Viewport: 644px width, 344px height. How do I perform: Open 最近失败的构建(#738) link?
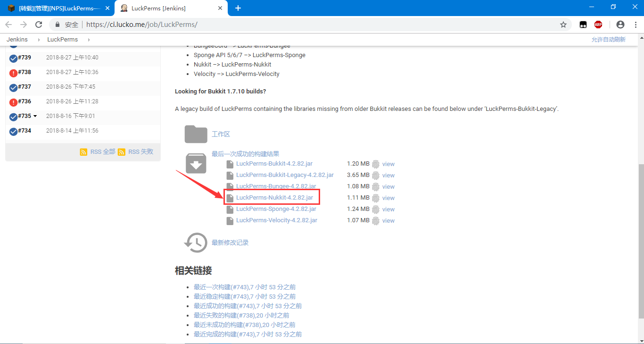pyautogui.click(x=241, y=315)
